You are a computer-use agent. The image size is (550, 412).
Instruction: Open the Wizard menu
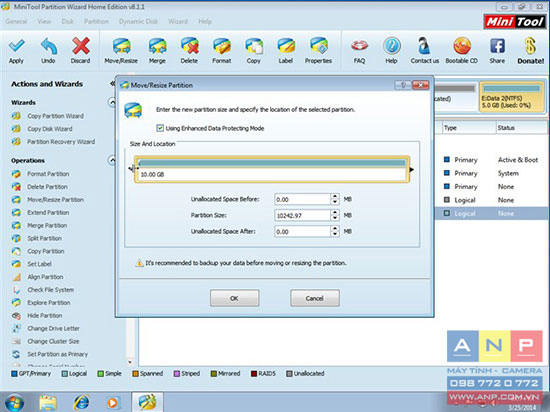[178, 21]
